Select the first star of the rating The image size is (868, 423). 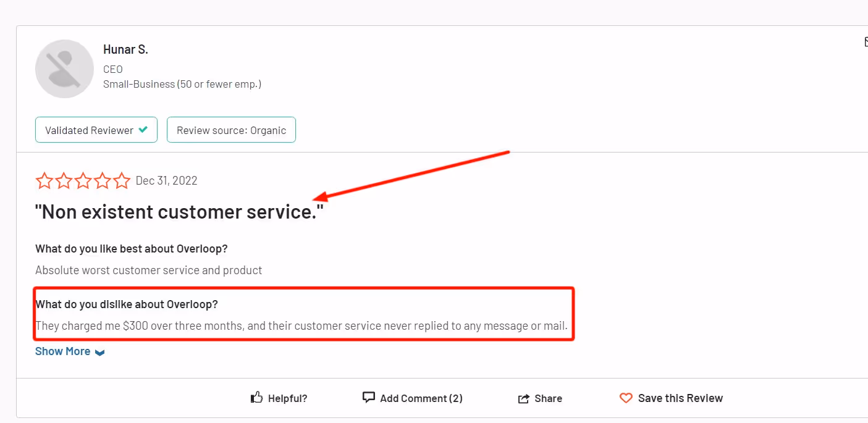pos(44,180)
